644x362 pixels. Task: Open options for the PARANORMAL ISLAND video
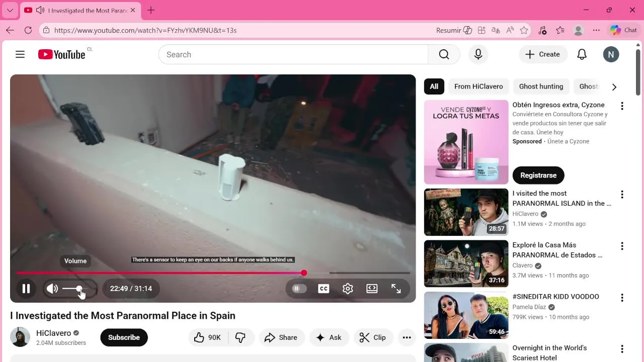point(622,195)
